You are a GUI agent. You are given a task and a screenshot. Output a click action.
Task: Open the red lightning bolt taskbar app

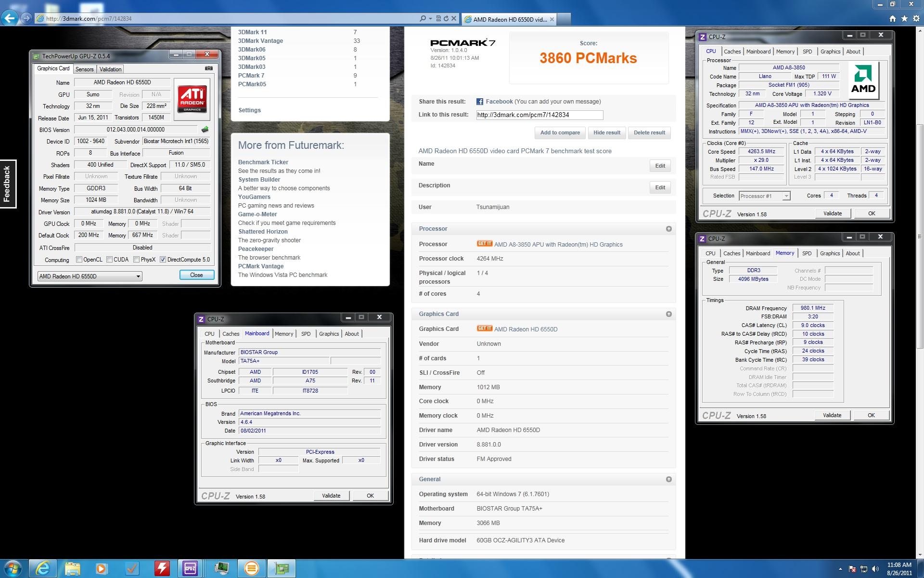click(162, 568)
